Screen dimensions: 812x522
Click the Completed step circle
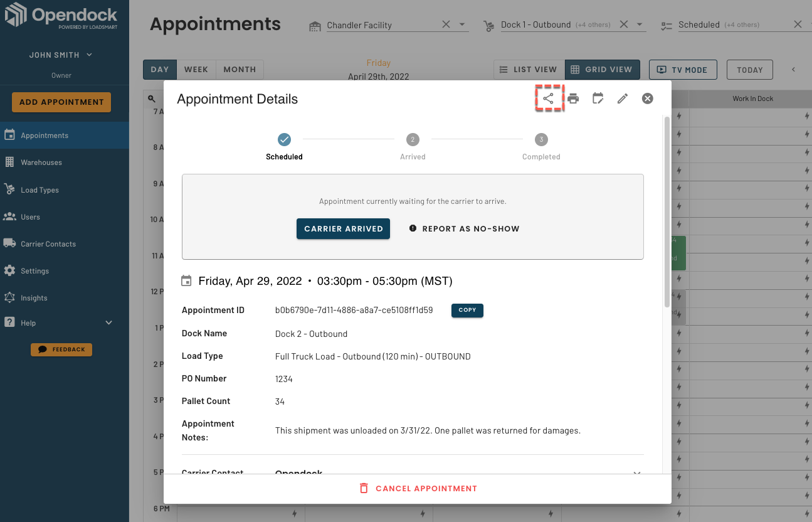tap(541, 139)
